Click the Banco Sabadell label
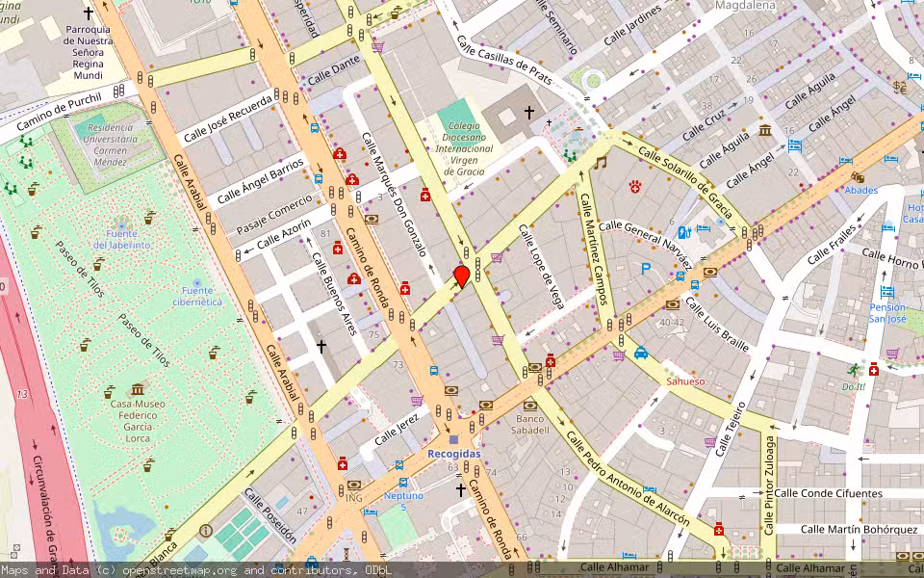The width and height of the screenshot is (924, 578). tap(529, 424)
